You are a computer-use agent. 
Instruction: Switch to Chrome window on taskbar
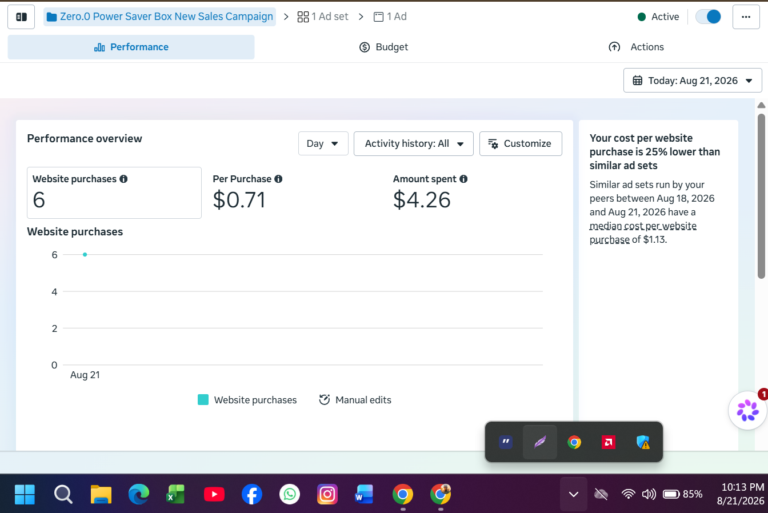click(403, 494)
